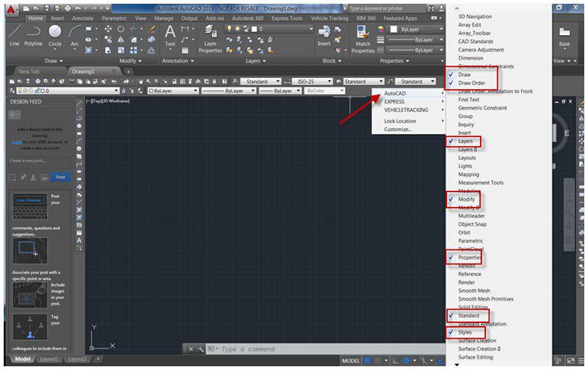Toggle grid display icon in status bar
The width and height of the screenshot is (588, 370).
367,360
